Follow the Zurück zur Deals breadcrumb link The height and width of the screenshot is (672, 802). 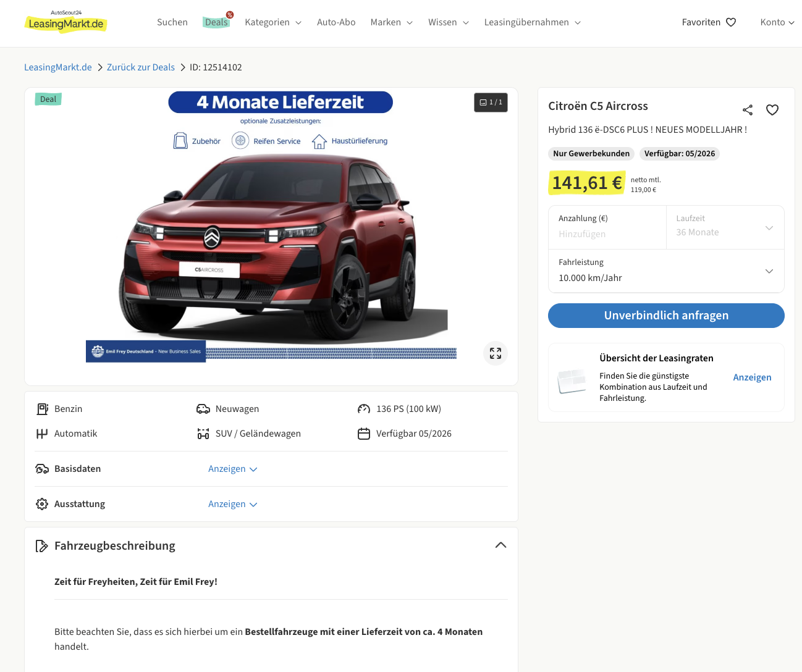click(x=141, y=67)
